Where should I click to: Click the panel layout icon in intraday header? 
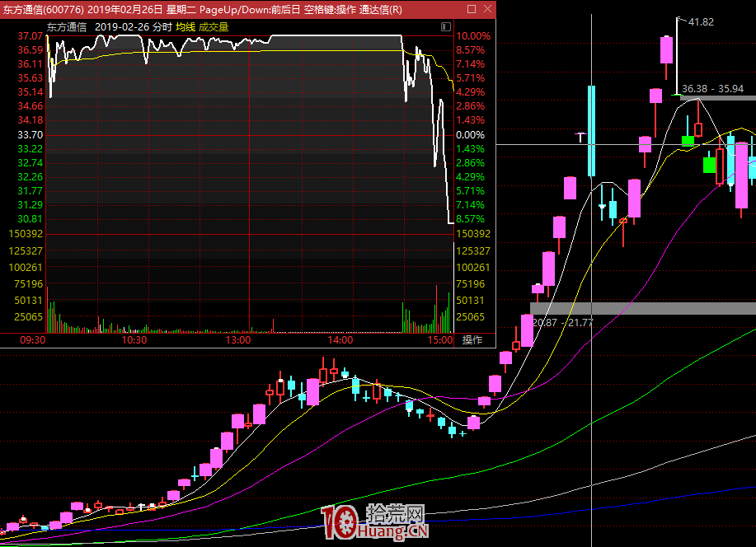click(444, 26)
